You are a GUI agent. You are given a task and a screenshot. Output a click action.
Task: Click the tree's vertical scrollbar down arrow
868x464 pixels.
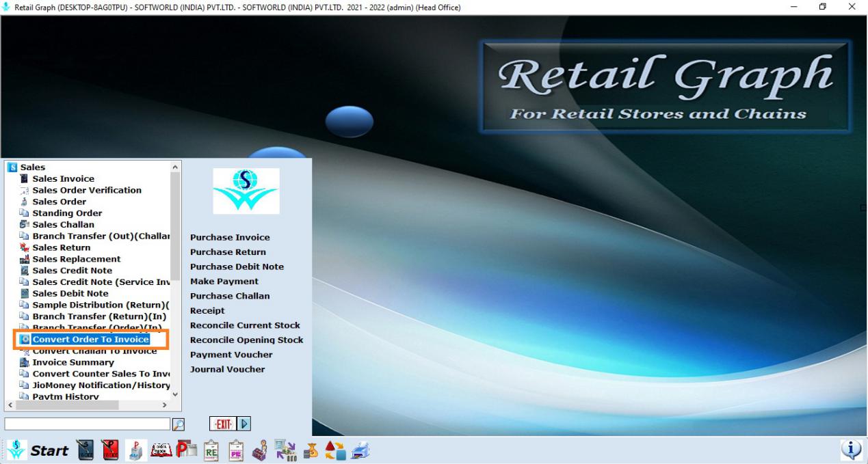point(175,394)
